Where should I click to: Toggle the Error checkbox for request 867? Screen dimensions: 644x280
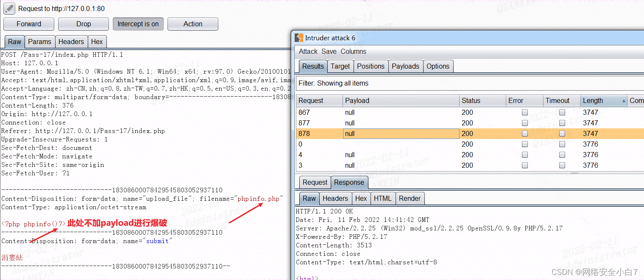[x=525, y=112]
